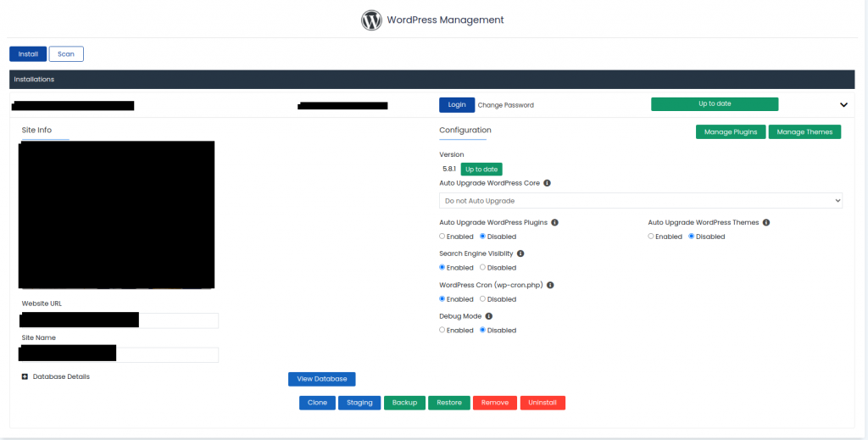Screen dimensions: 868x440
Task: Click the WordPress Management title
Action: point(445,20)
